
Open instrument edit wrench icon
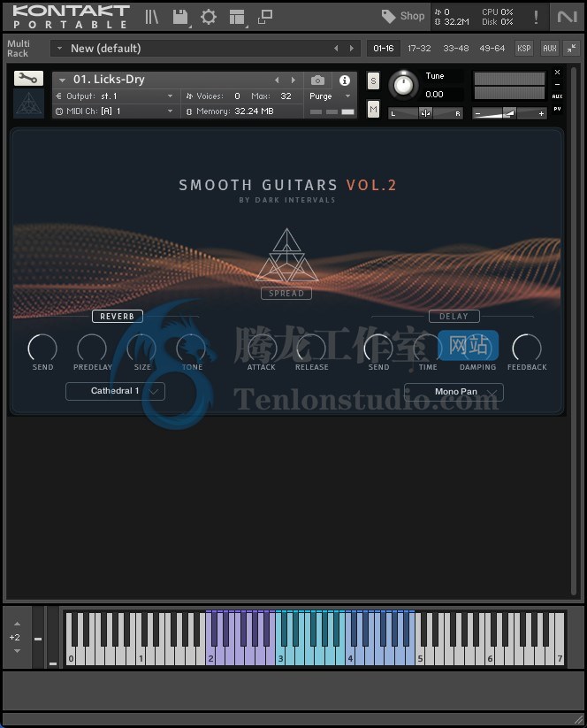(x=28, y=79)
